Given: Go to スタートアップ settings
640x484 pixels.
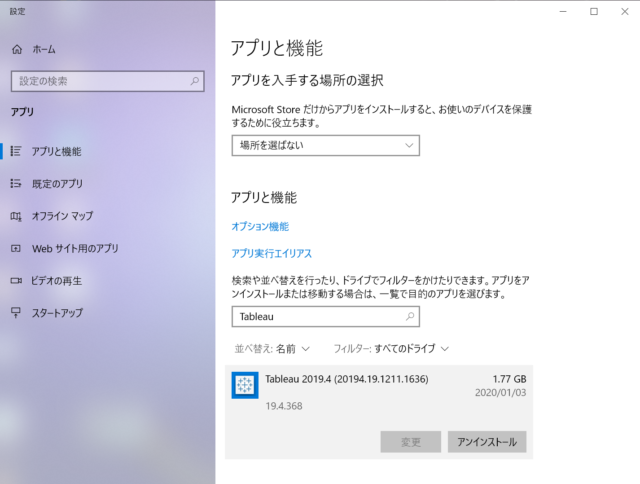Looking at the screenshot, I should click(x=57, y=313).
